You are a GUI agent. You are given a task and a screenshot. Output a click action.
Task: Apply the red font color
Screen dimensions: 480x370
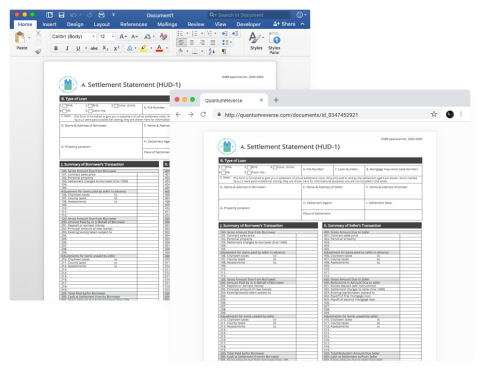(x=159, y=48)
